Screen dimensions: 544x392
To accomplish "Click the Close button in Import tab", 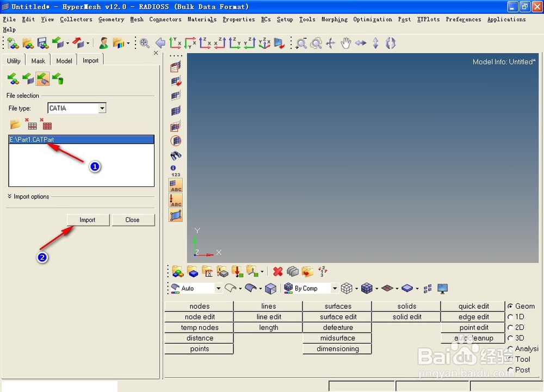I will (x=133, y=220).
